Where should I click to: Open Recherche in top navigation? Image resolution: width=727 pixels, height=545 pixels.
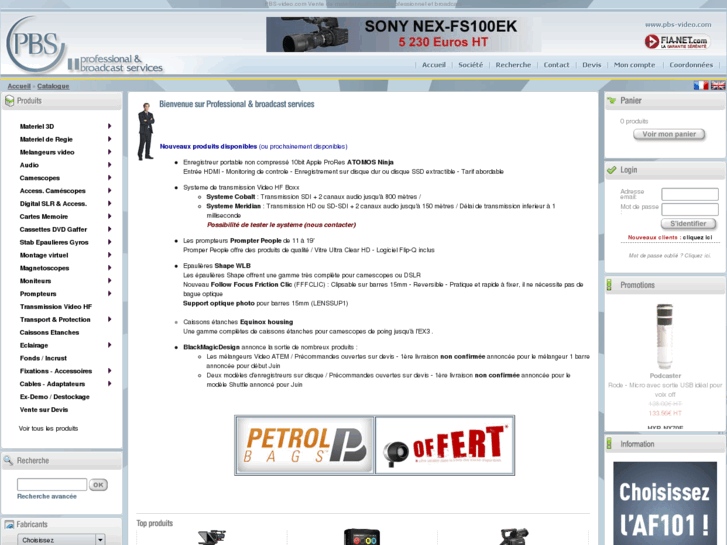[513, 65]
